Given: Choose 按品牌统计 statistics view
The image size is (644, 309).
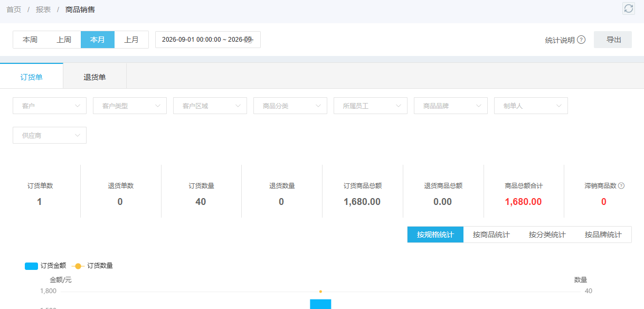Looking at the screenshot, I should click(603, 235).
